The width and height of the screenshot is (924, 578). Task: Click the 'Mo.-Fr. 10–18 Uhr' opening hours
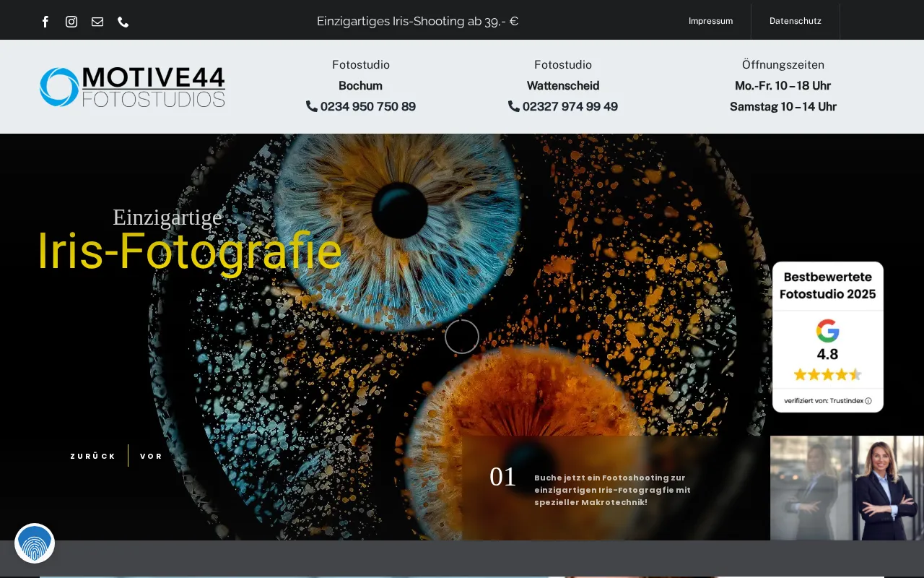point(783,86)
